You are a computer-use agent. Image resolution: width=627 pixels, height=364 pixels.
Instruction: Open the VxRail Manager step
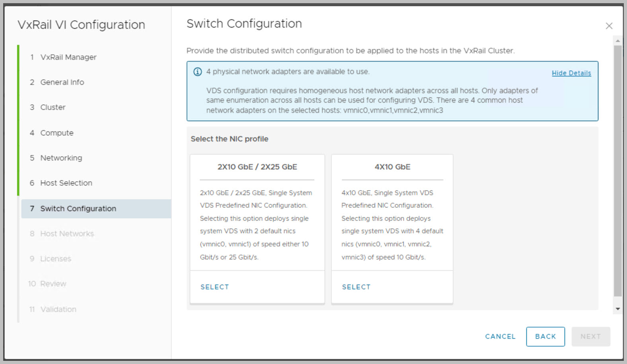[68, 57]
